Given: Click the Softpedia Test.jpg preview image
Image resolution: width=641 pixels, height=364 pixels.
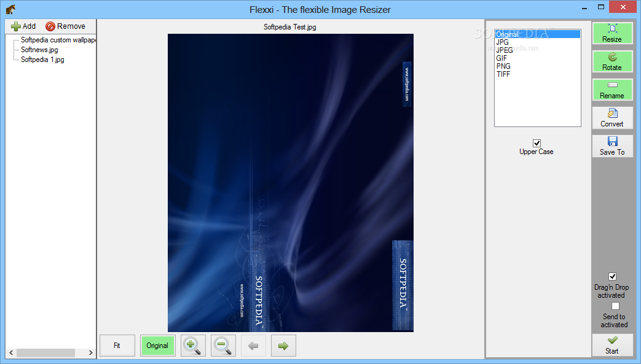Looking at the screenshot, I should click(x=291, y=182).
